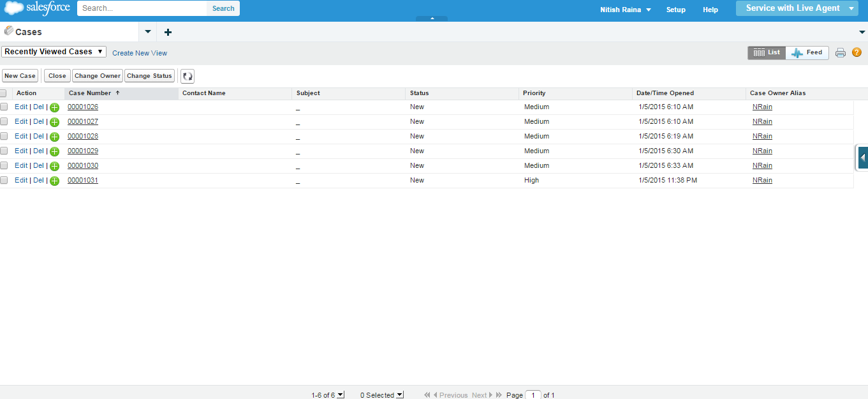Click into the top search field
This screenshot has width=868, height=399.
[142, 8]
